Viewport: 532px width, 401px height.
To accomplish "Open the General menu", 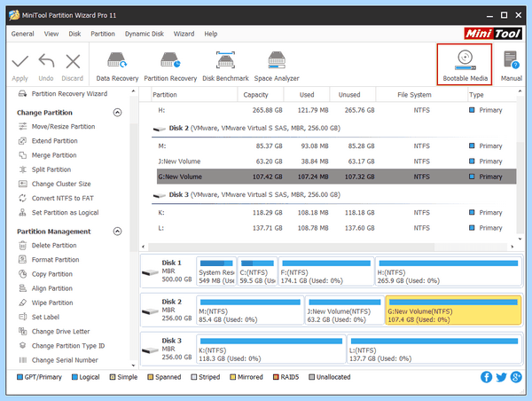I will (22, 34).
